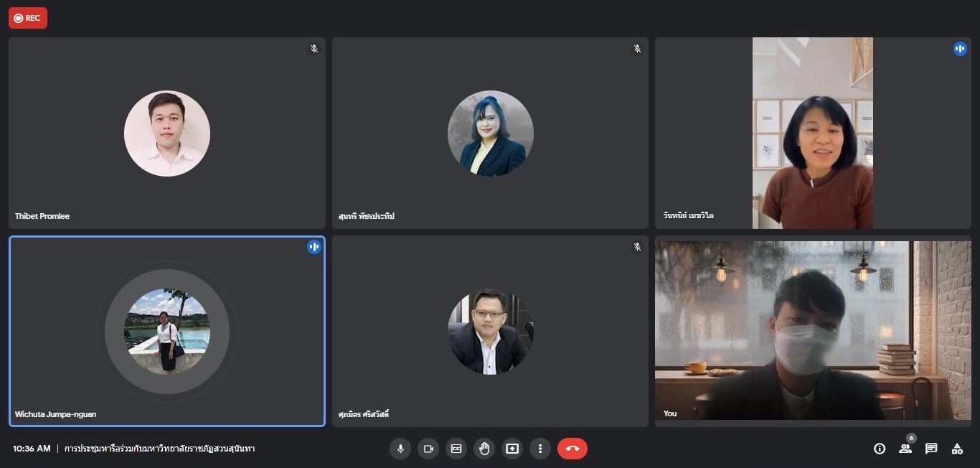Click the speaking indicator on Wichuta's tile
The width and height of the screenshot is (980, 468).
click(x=314, y=247)
